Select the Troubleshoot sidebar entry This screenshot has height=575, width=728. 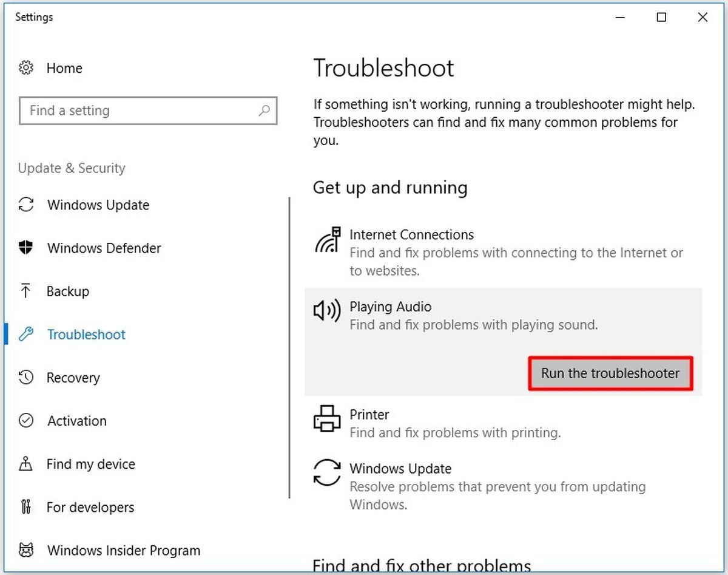tap(86, 334)
